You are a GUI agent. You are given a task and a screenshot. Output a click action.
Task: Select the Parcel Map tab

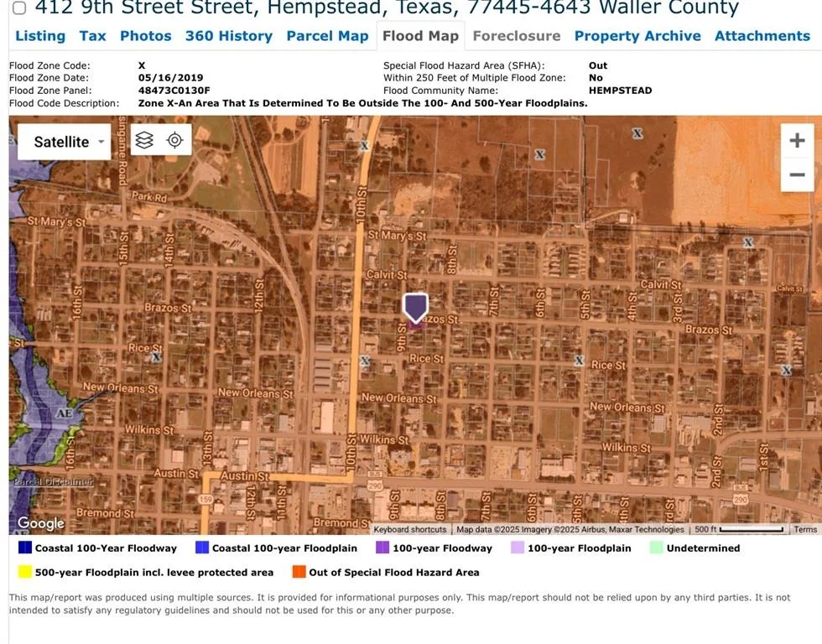click(328, 35)
